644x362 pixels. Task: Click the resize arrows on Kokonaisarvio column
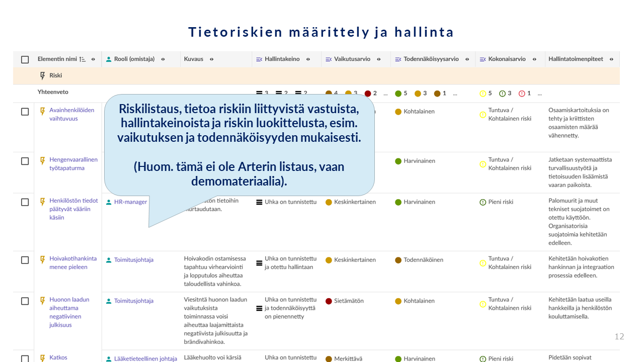coord(534,59)
